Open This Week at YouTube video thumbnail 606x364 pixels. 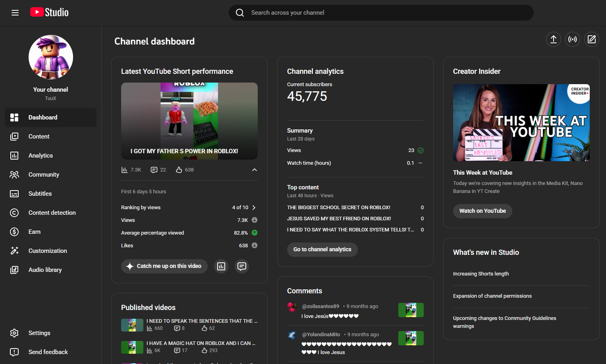[x=521, y=123]
